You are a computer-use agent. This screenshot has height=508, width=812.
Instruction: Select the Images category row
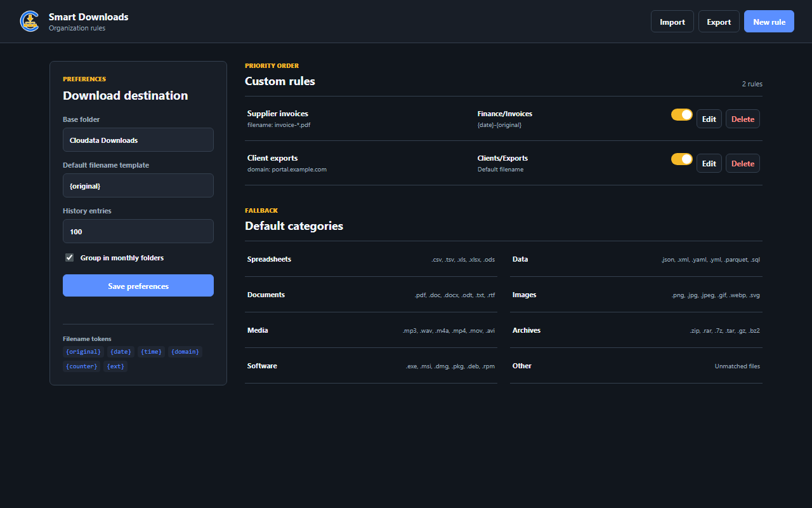point(636,295)
